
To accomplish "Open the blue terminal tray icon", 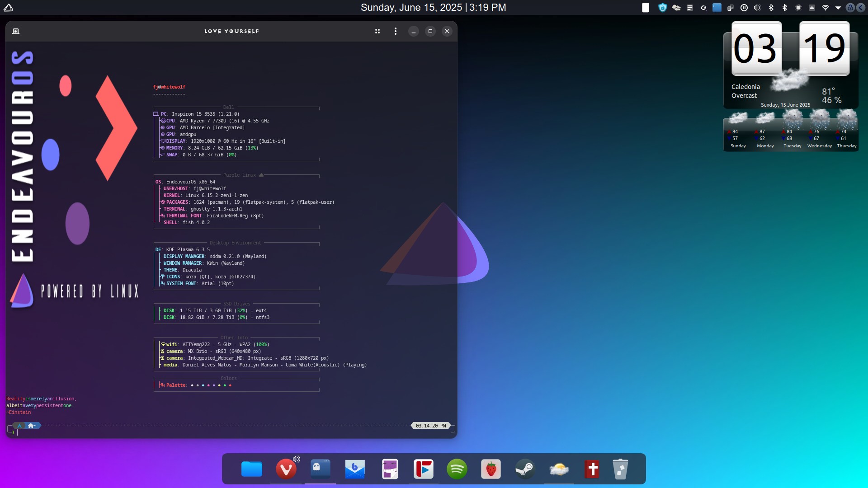I will [717, 8].
